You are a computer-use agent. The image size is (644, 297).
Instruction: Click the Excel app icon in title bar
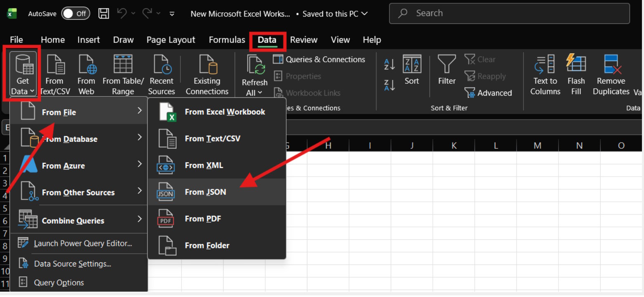point(12,14)
